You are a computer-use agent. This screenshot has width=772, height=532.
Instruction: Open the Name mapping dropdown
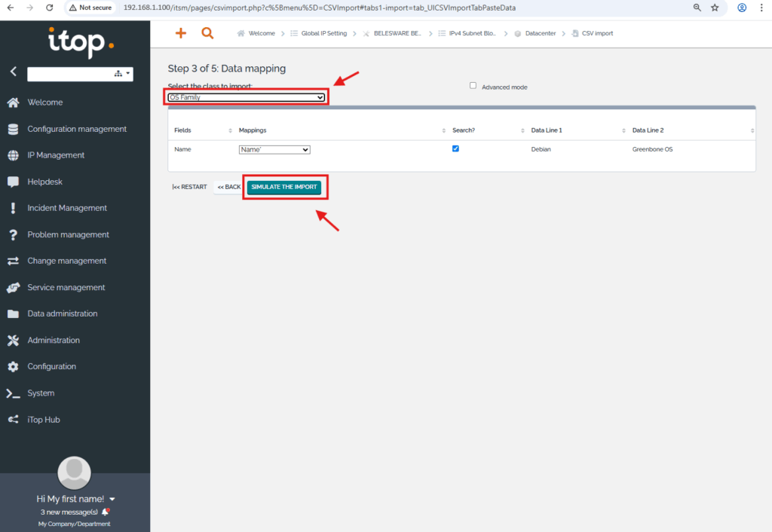click(x=274, y=150)
